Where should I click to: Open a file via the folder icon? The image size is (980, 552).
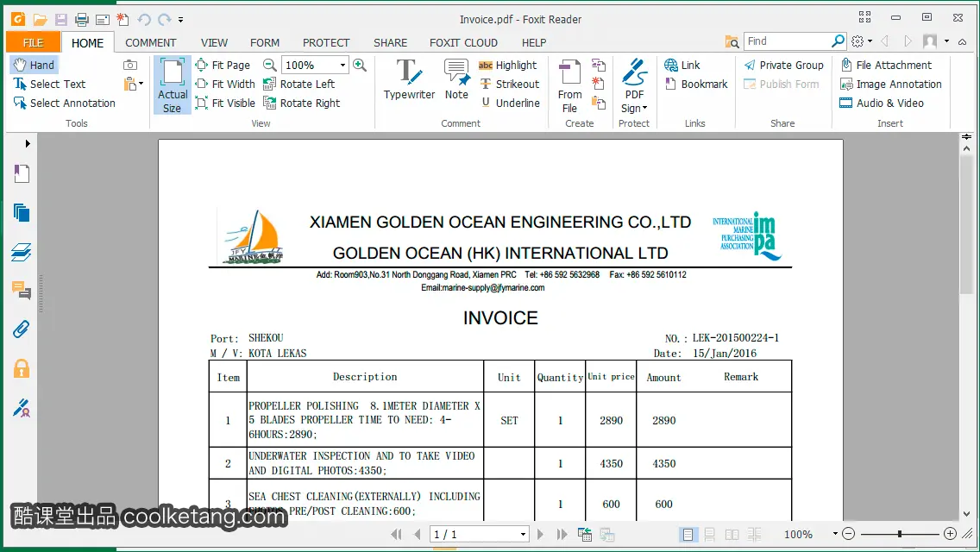(40, 19)
